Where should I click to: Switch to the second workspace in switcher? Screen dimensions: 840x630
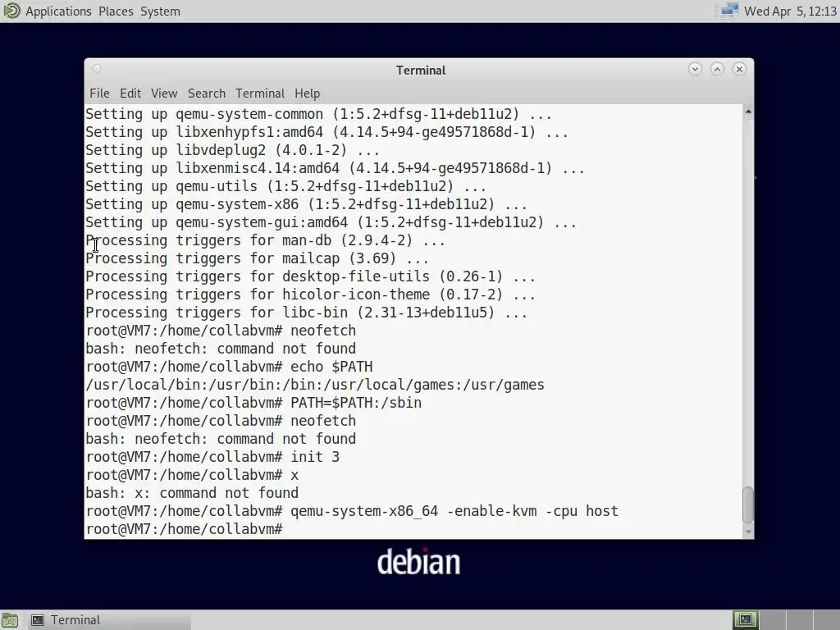pos(772,620)
